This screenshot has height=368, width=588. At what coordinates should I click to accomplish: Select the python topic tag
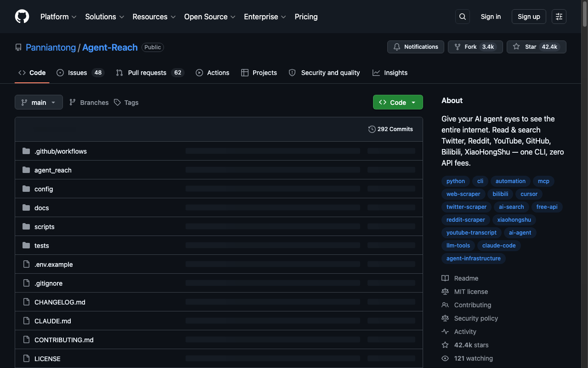pyautogui.click(x=456, y=181)
